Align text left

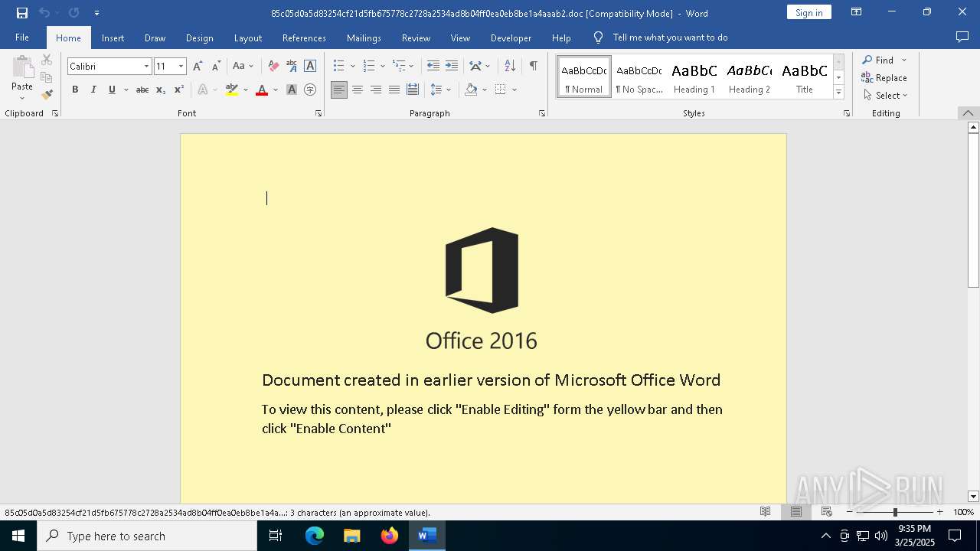tap(339, 90)
